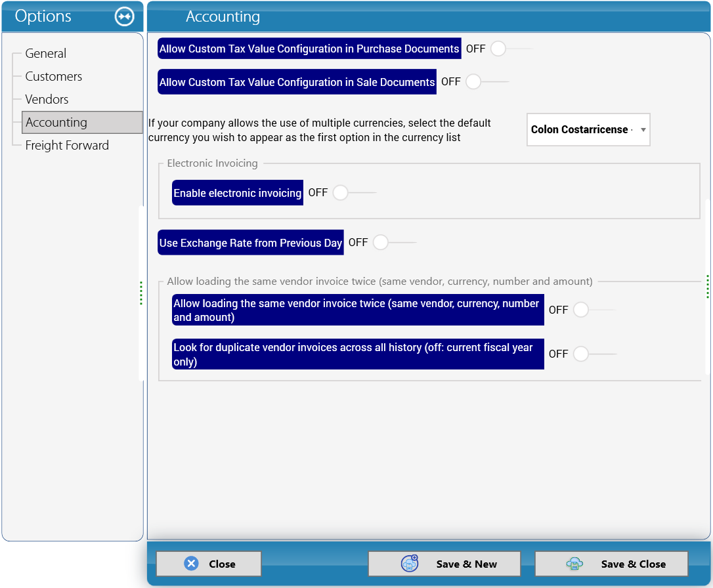This screenshot has height=588, width=713.
Task: Toggle Use Exchange Rate from Previous Day
Action: (394, 242)
